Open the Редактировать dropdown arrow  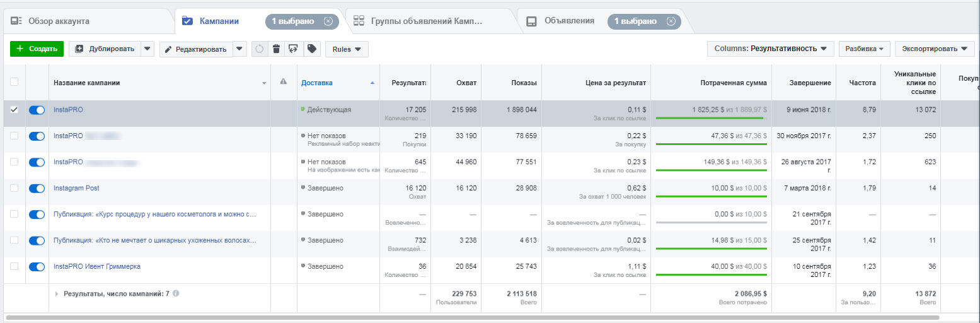pos(239,49)
